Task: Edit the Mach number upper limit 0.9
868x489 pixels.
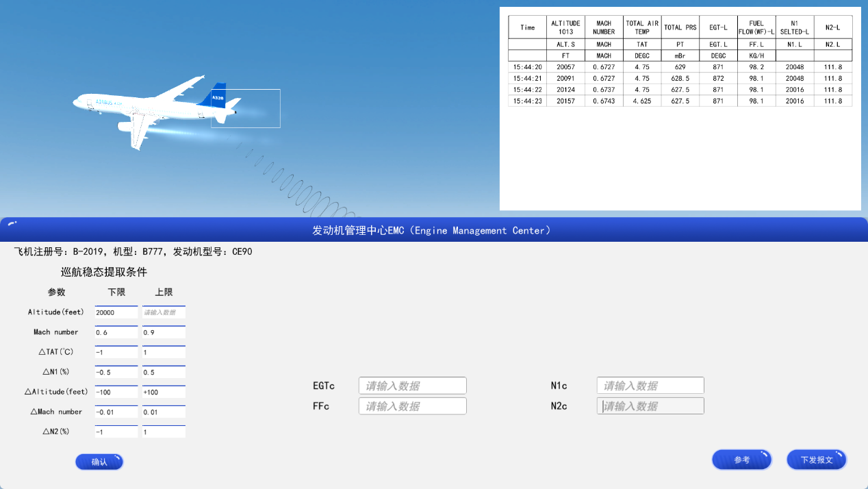Action: tap(163, 332)
